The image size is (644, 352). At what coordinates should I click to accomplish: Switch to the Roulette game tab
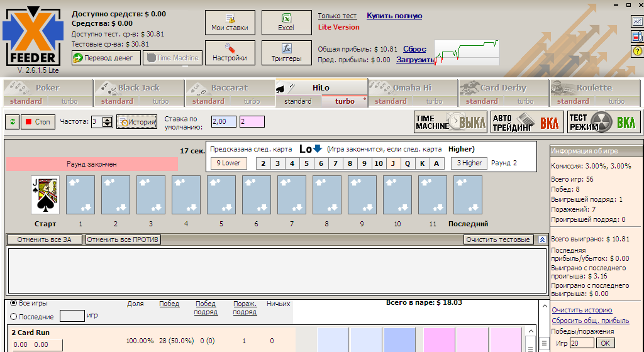point(594,88)
